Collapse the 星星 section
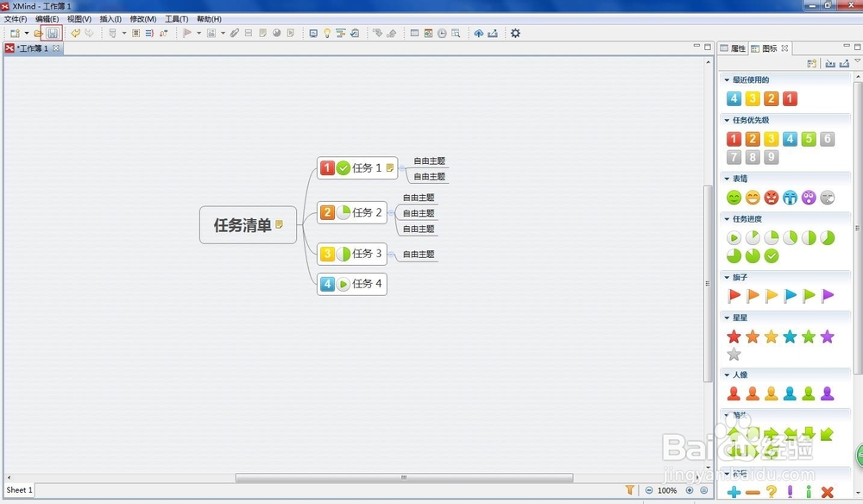The width and height of the screenshot is (863, 504). [727, 318]
